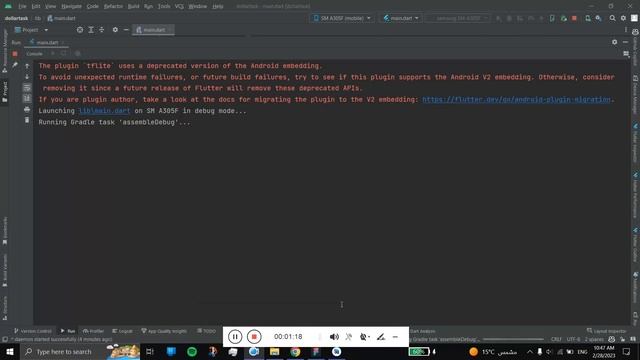This screenshot has height=360, width=640.
Task: Open the TODO tool window
Action: pyautogui.click(x=206, y=331)
